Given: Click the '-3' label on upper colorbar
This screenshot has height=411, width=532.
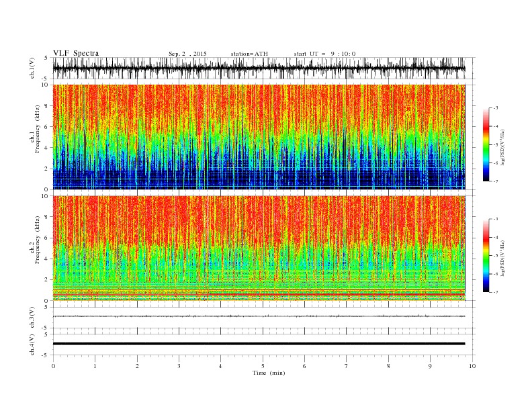Looking at the screenshot, I should [x=496, y=108].
